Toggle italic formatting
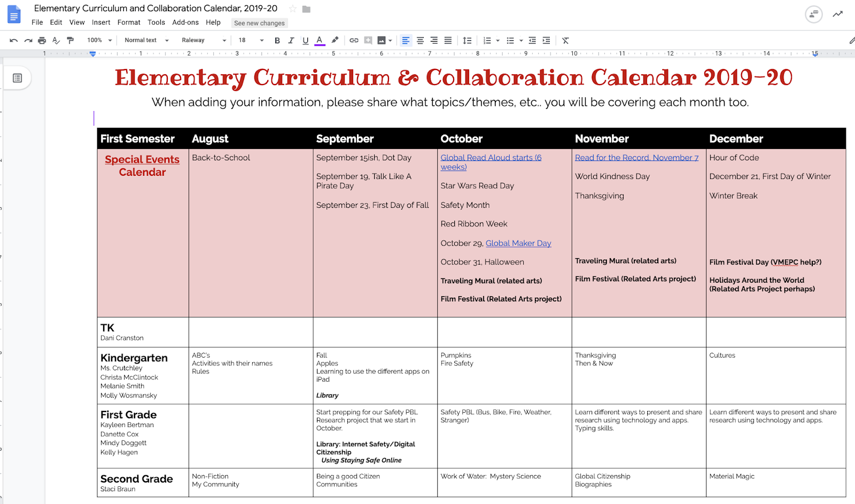Image resolution: width=855 pixels, height=504 pixels. tap(291, 40)
